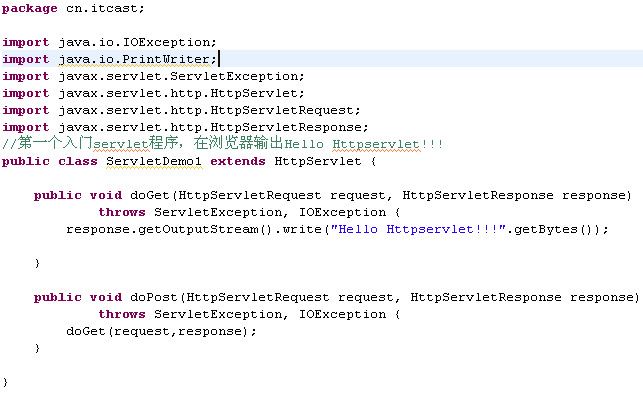Place cursor in import java.io.PrintWriter line
Image resolution: width=643 pixels, height=393 pixels.
[109, 59]
